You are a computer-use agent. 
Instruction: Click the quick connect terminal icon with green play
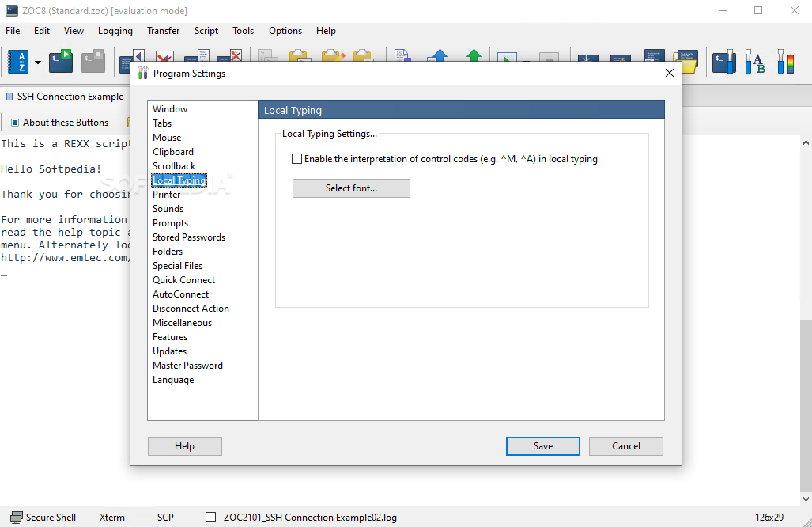61,61
